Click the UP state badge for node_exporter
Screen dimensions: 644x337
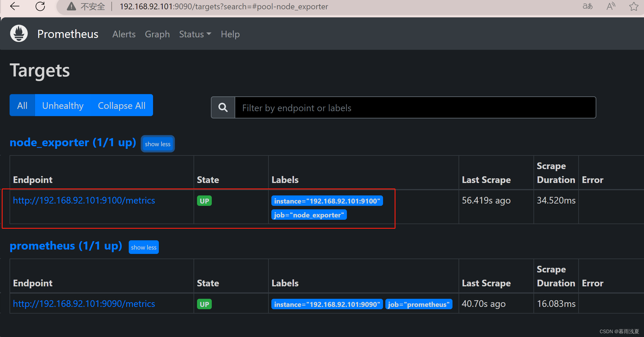tap(204, 201)
